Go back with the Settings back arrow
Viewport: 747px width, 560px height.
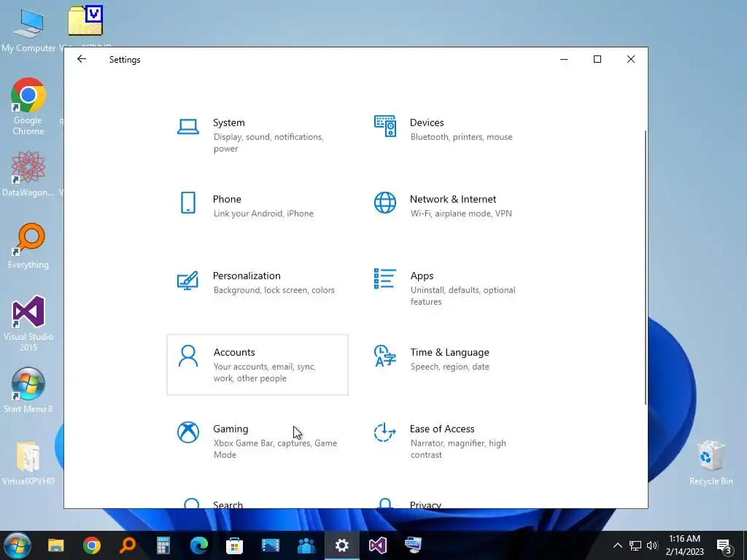pyautogui.click(x=82, y=59)
